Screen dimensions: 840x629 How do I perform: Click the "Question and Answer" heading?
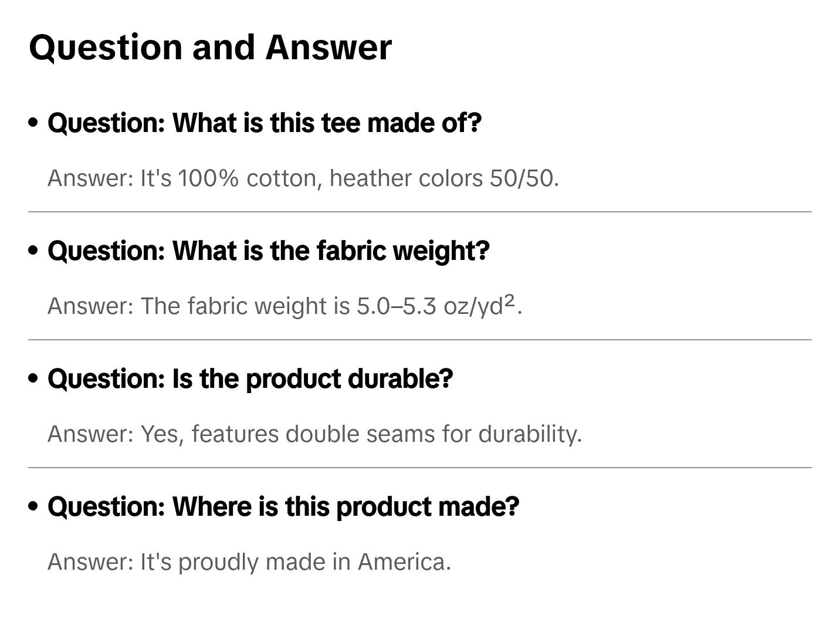(x=210, y=48)
